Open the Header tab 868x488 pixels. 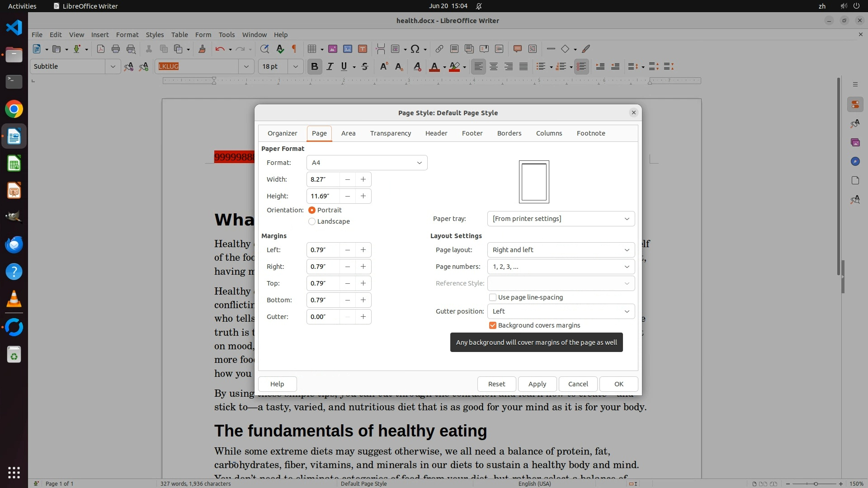[x=436, y=133]
